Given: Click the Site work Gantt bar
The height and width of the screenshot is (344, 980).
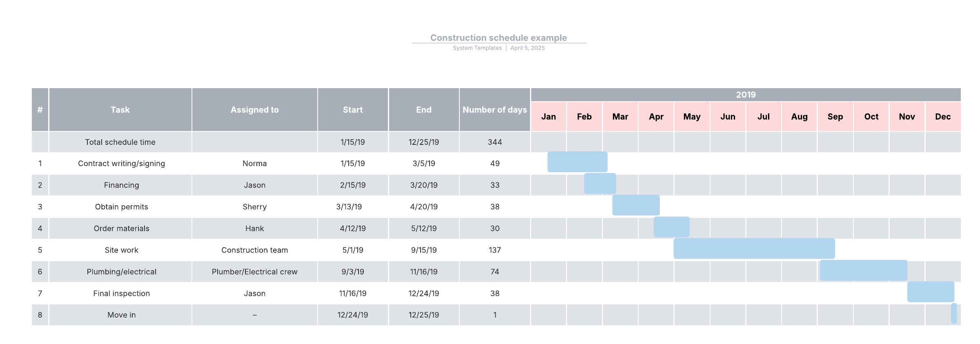Looking at the screenshot, I should 754,249.
